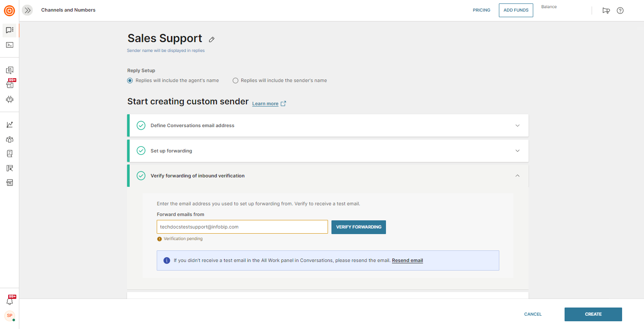
Task: Select Replies will include the agent's name
Action: click(x=130, y=80)
